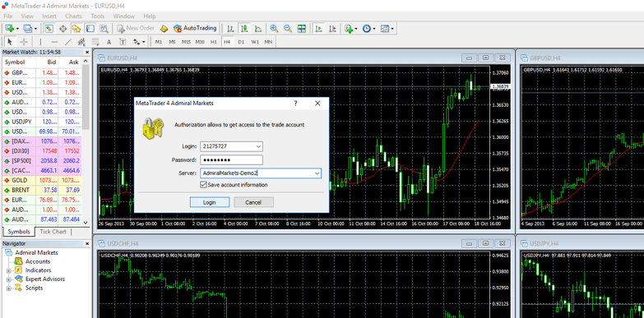
Task: Open the Login number dropdown
Action: (258, 146)
